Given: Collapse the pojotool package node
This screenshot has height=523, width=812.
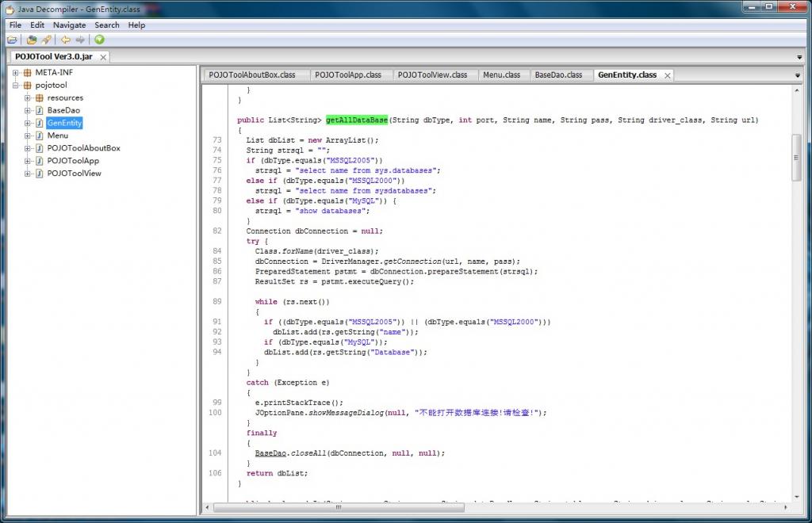Looking at the screenshot, I should tap(15, 86).
